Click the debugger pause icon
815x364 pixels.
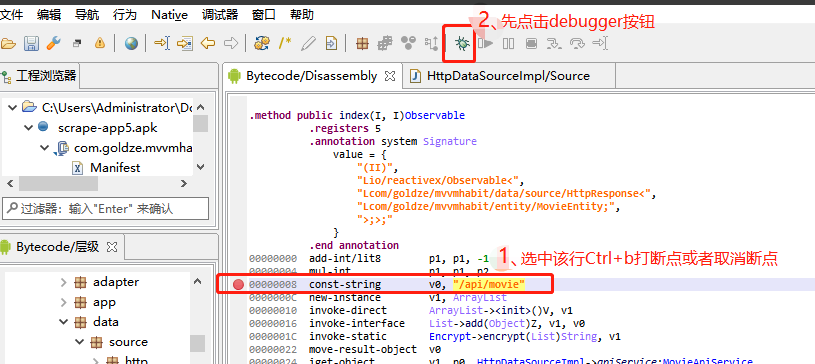[508, 44]
